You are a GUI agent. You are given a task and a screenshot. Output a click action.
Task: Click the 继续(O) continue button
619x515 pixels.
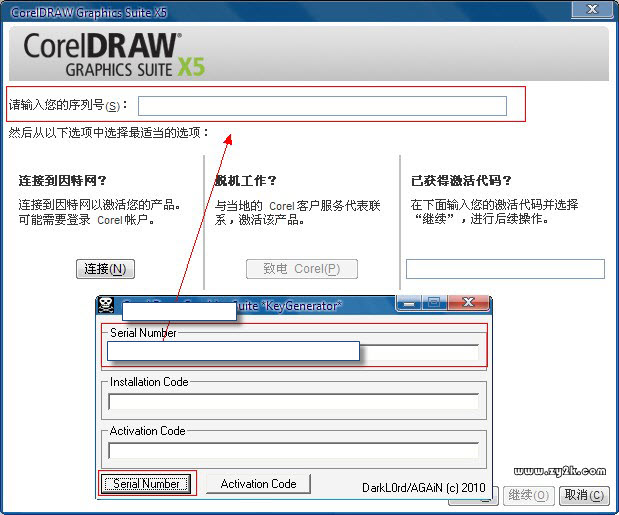[529, 495]
